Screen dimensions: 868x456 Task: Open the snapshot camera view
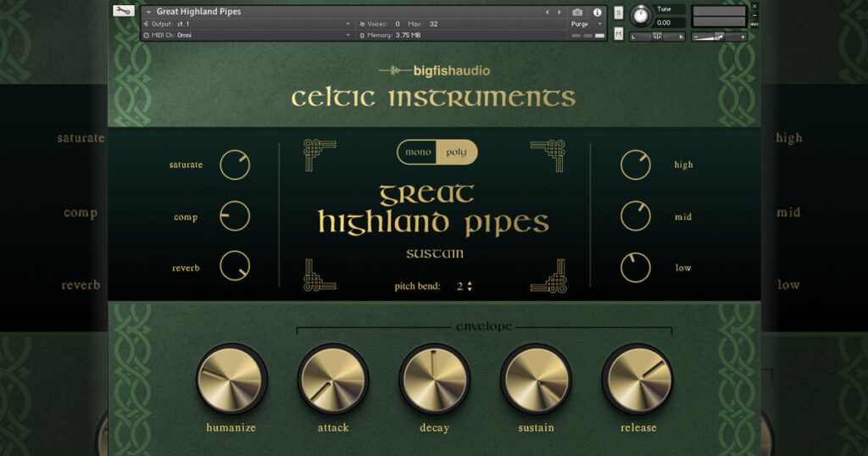(577, 12)
